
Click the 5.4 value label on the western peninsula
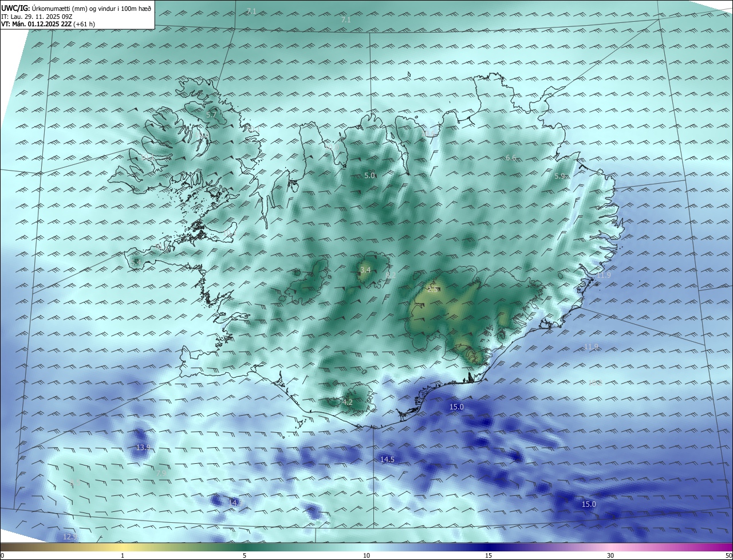[x=136, y=262]
